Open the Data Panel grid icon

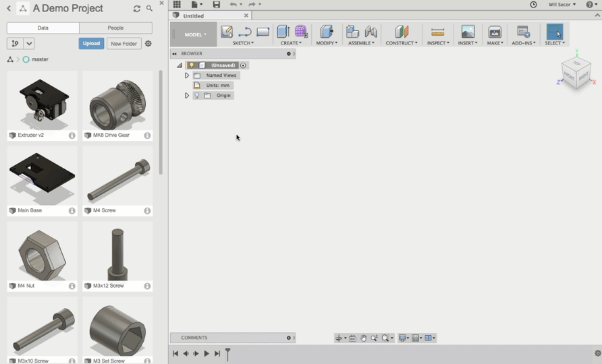(x=177, y=5)
